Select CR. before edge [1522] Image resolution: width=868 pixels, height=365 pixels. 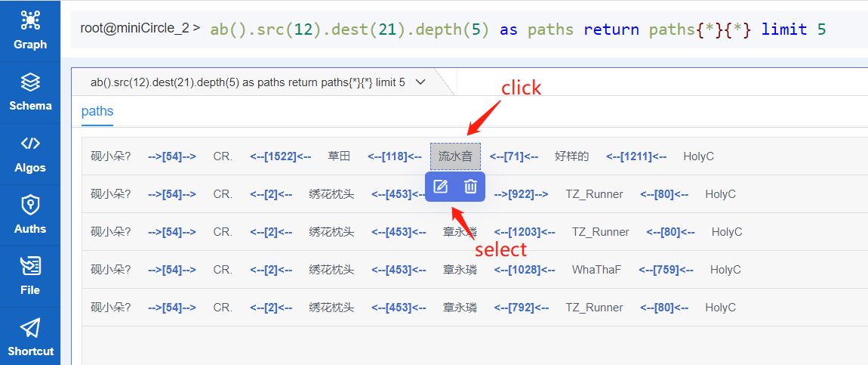[x=223, y=156]
